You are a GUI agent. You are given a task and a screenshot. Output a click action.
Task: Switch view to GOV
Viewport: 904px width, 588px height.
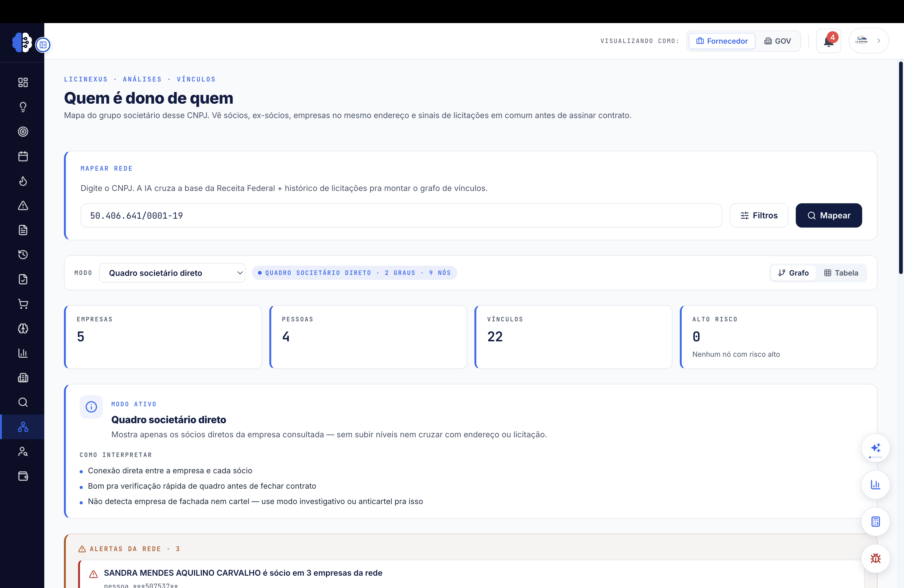pos(778,41)
